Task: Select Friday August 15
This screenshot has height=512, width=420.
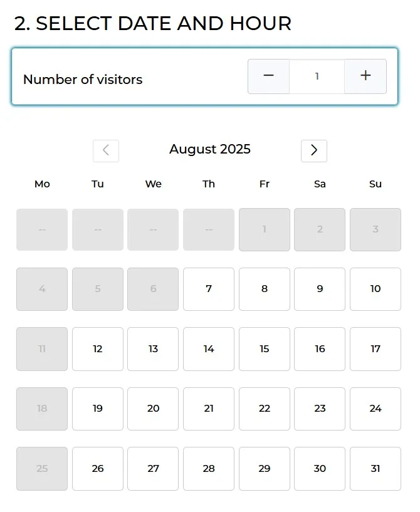Action: coord(265,349)
